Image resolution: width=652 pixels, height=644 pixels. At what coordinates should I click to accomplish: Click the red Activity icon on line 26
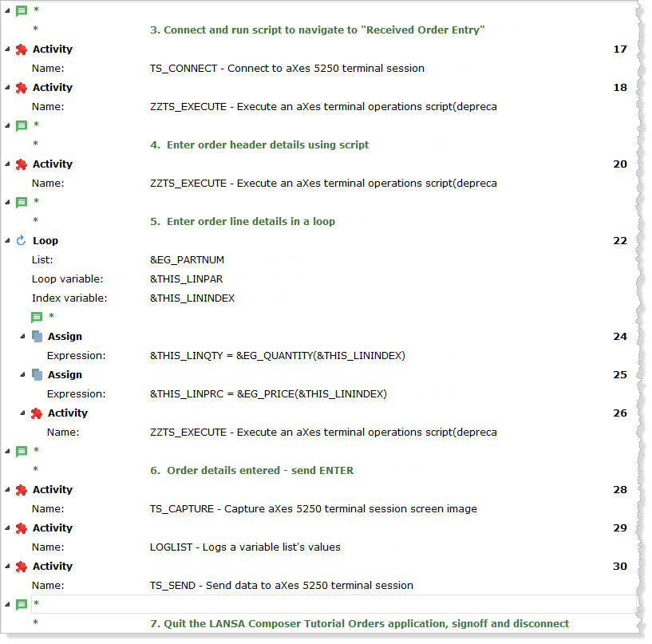click(x=37, y=413)
